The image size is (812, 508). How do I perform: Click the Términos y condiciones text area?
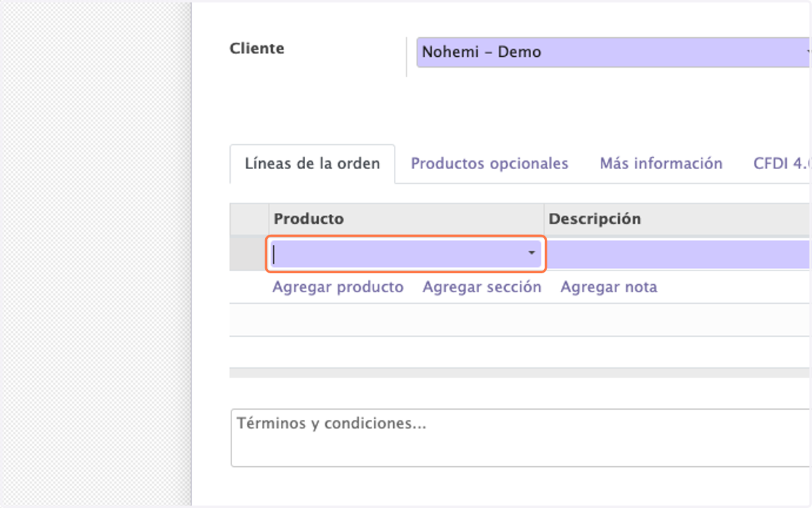(521, 438)
